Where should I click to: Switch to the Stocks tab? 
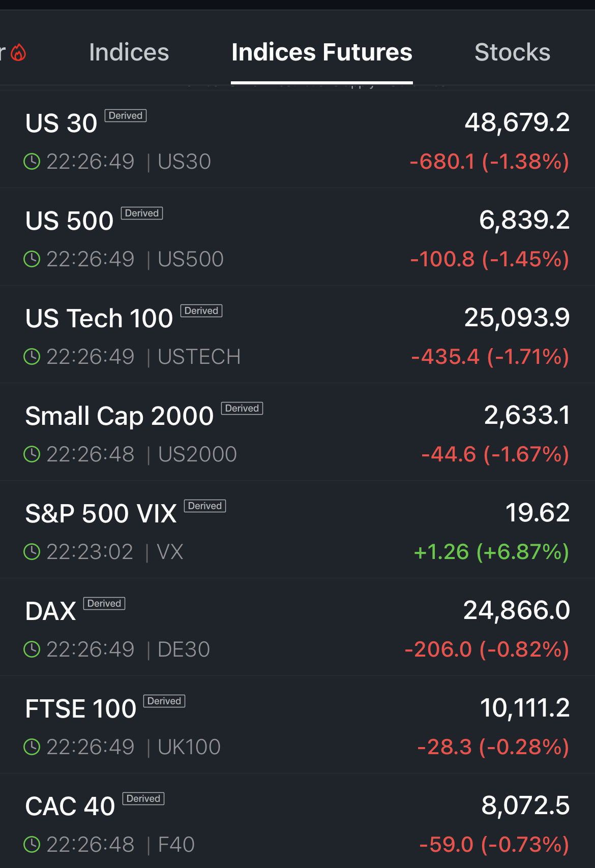[x=512, y=52]
